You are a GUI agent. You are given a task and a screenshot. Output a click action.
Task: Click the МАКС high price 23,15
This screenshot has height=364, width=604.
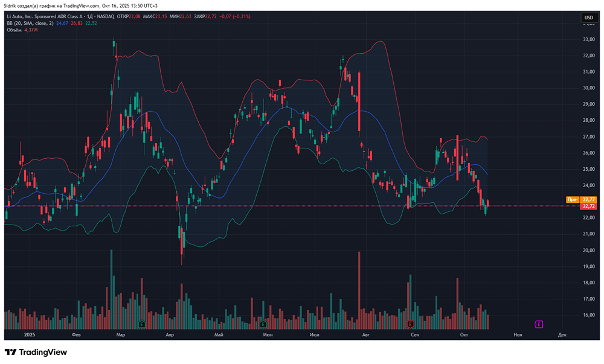tap(161, 16)
